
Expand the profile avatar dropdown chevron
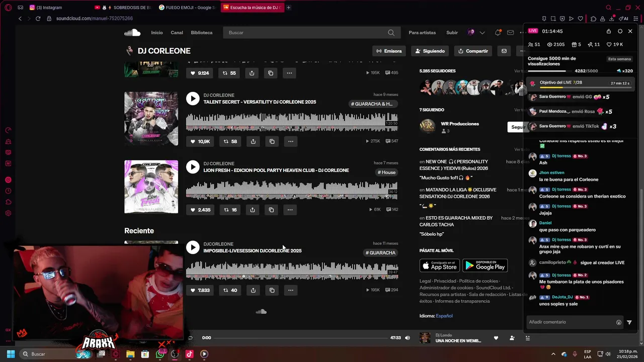[x=482, y=33]
